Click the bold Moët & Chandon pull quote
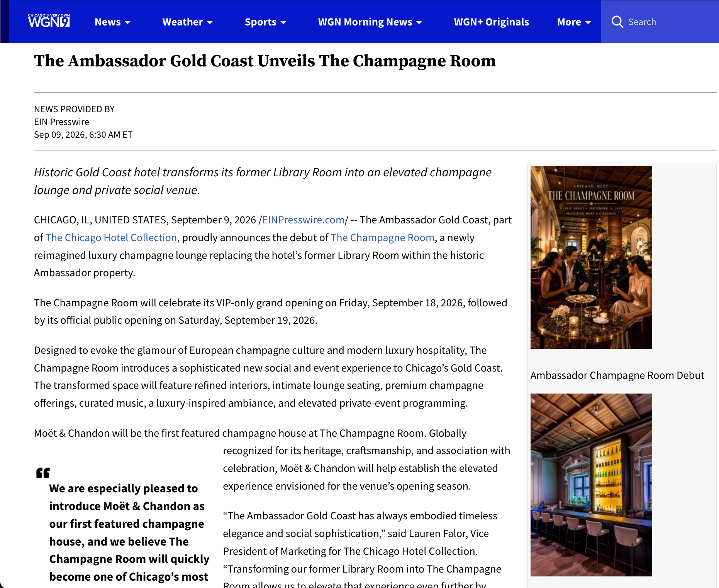Image resolution: width=719 pixels, height=588 pixels. [x=129, y=532]
